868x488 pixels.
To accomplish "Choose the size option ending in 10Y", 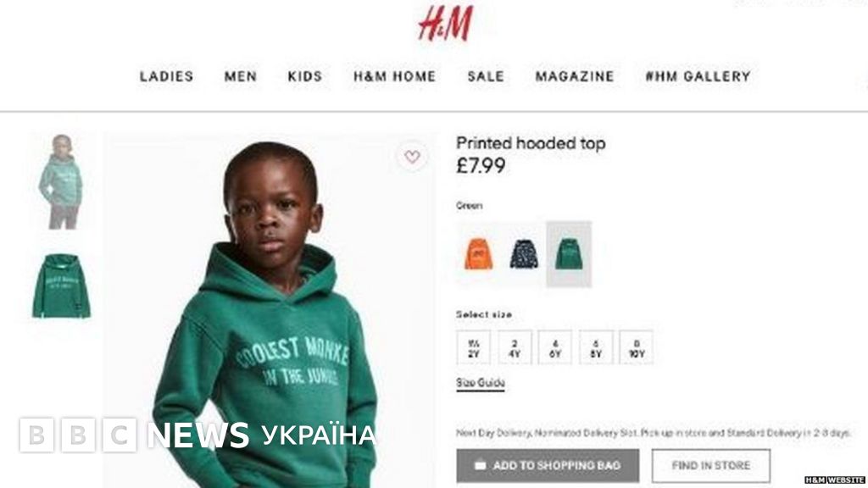I will (636, 347).
